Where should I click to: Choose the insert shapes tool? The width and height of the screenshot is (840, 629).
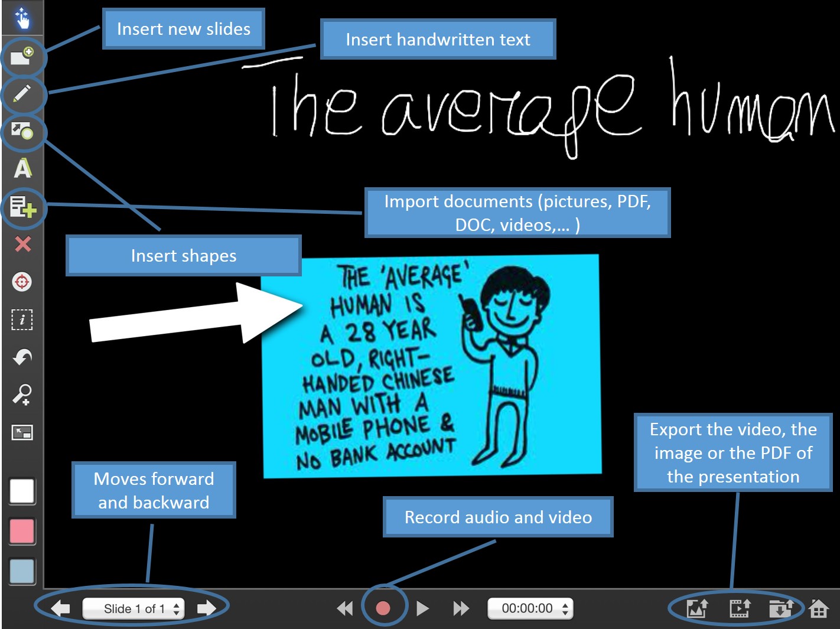[x=22, y=131]
